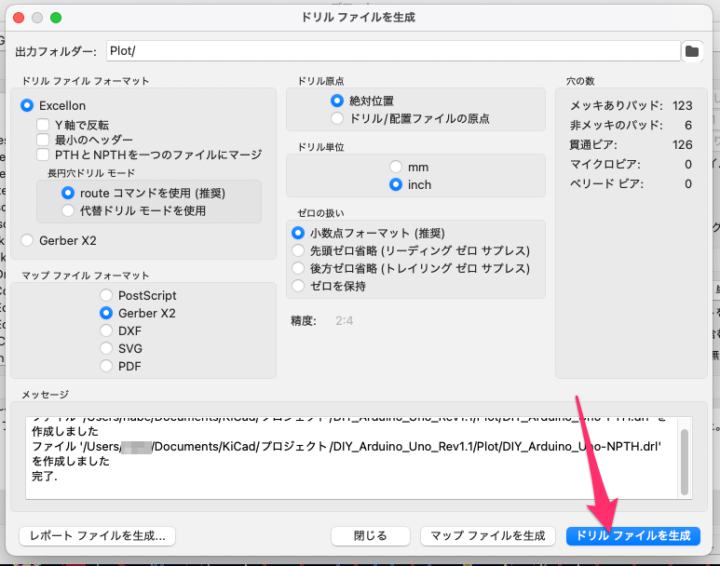Select ゼロを保持 zero handling option
Screen dimensions: 720x566
click(297, 286)
